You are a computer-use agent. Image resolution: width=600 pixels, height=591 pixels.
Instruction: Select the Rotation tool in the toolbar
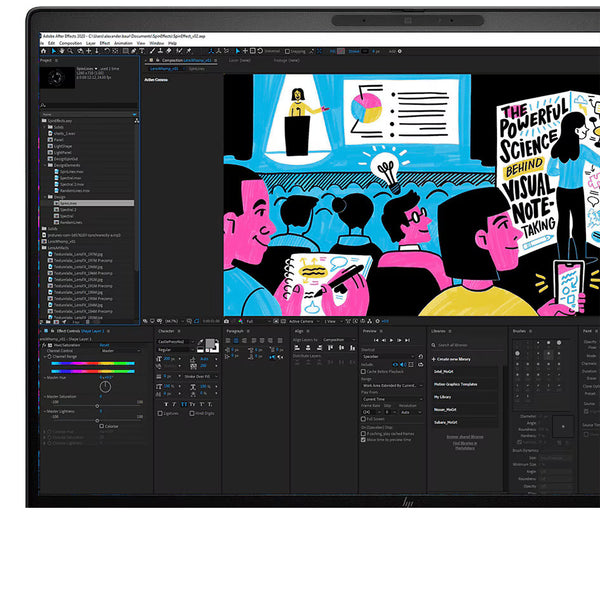(107, 51)
